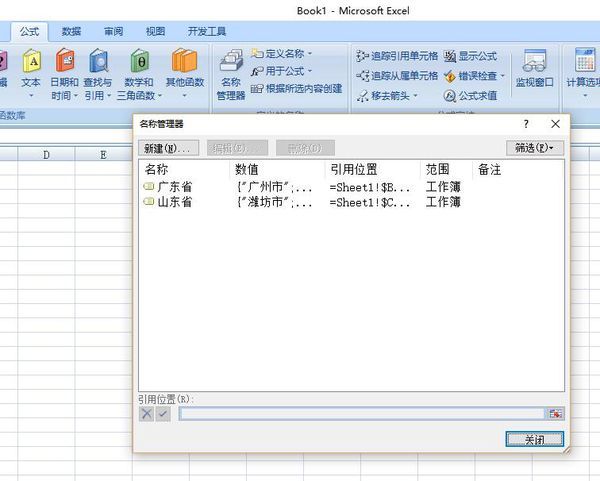Click the 关闭 close button in dialog

point(535,439)
